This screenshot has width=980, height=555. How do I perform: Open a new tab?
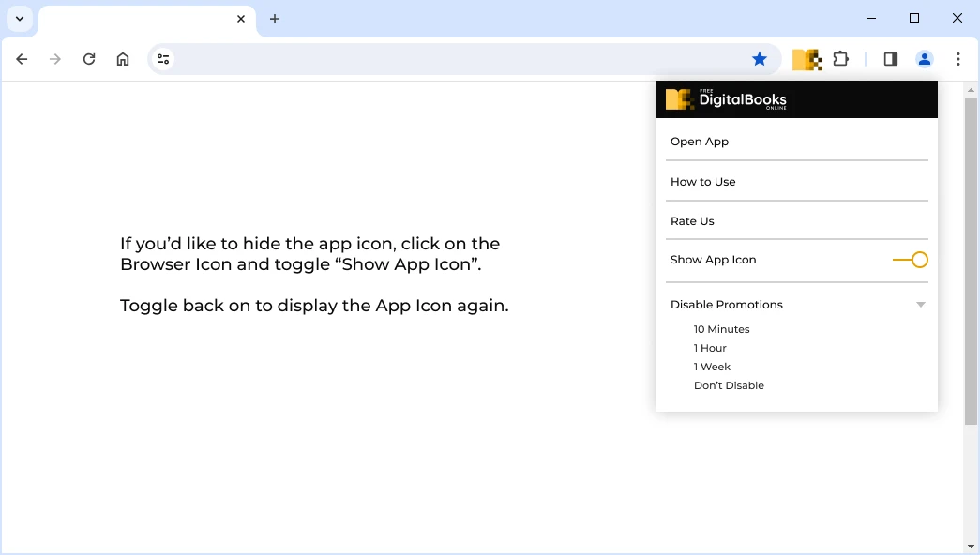coord(275,19)
